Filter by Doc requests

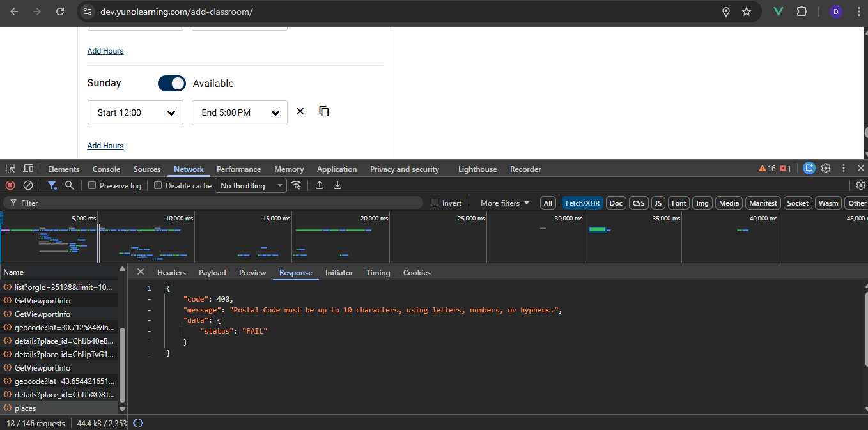[x=616, y=203]
